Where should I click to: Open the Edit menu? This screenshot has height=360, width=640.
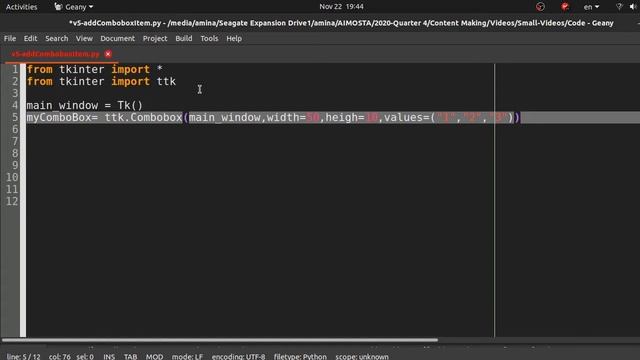[30, 38]
